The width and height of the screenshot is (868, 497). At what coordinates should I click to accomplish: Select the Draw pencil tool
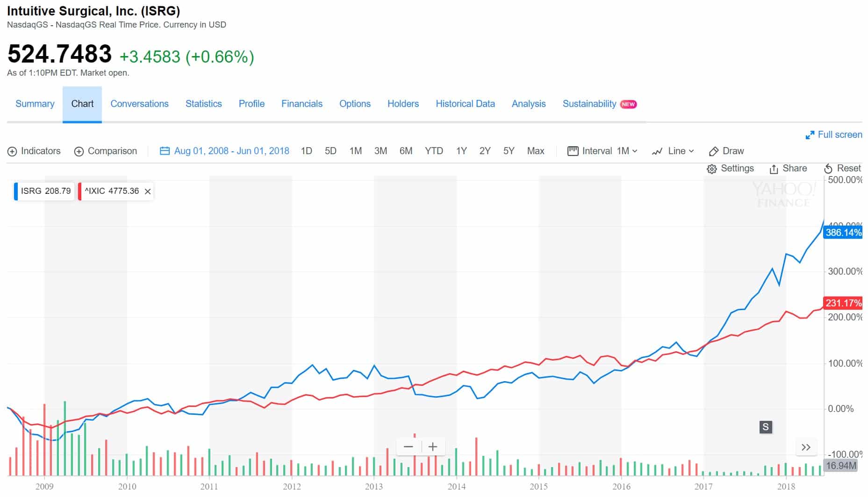point(714,151)
